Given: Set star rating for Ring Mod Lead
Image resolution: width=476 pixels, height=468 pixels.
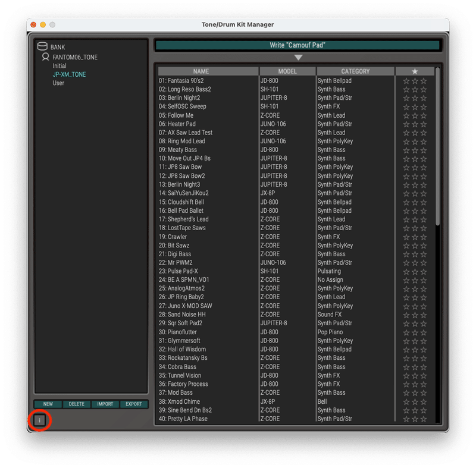Looking at the screenshot, I should (x=415, y=142).
